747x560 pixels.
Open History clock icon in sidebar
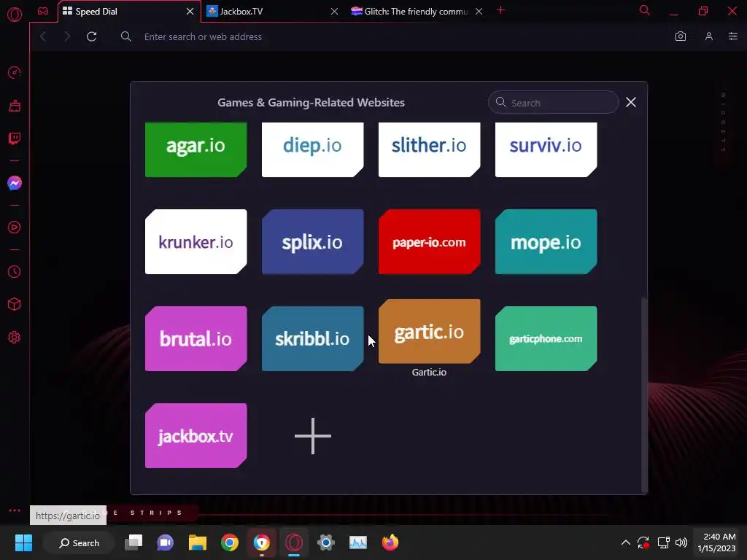[x=15, y=271]
